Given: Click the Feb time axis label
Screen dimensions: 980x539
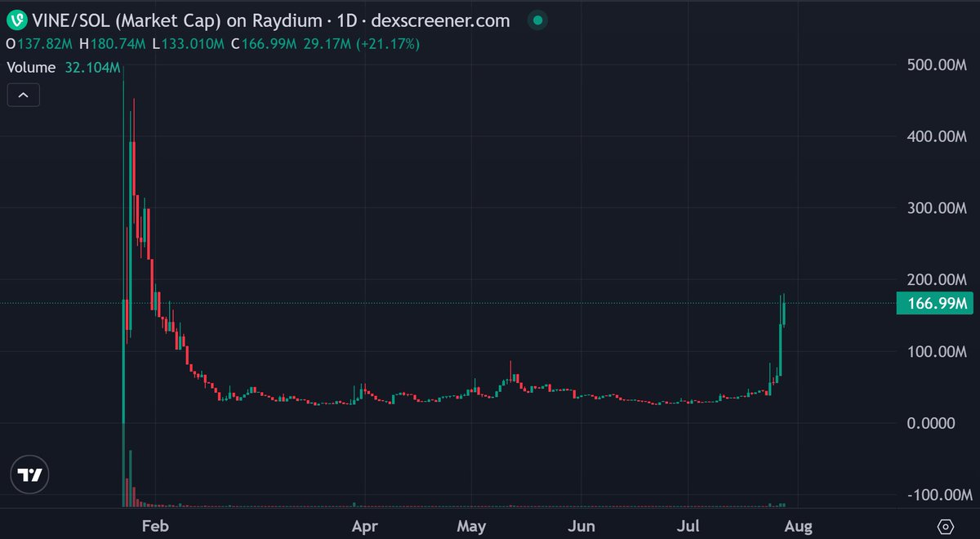Looking at the screenshot, I should [154, 526].
